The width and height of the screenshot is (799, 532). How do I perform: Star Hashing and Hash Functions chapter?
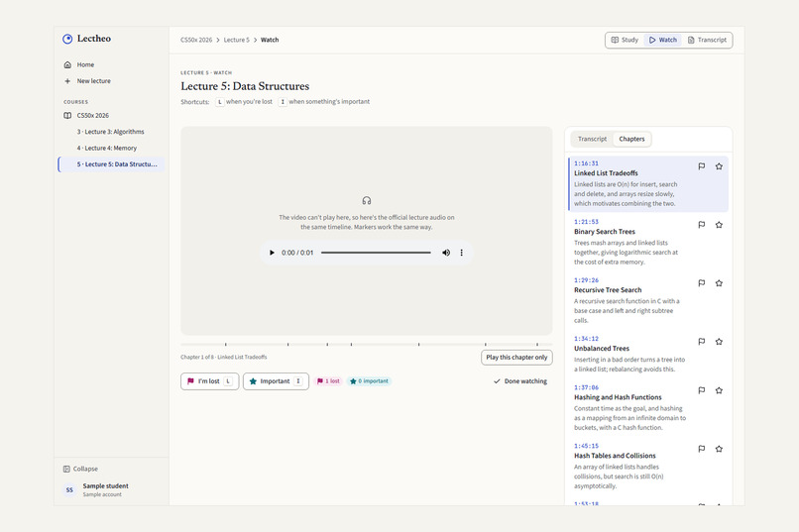point(719,390)
